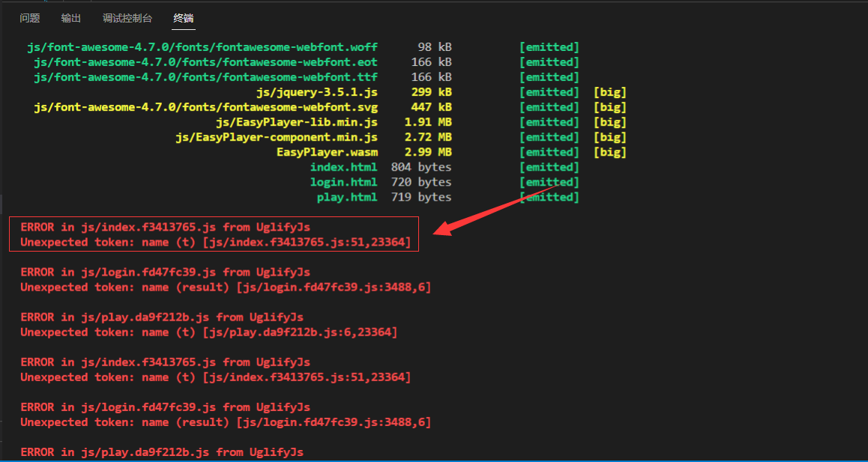Click the fontawesome-webfont.ttf file path
868x462 pixels.
point(206,77)
